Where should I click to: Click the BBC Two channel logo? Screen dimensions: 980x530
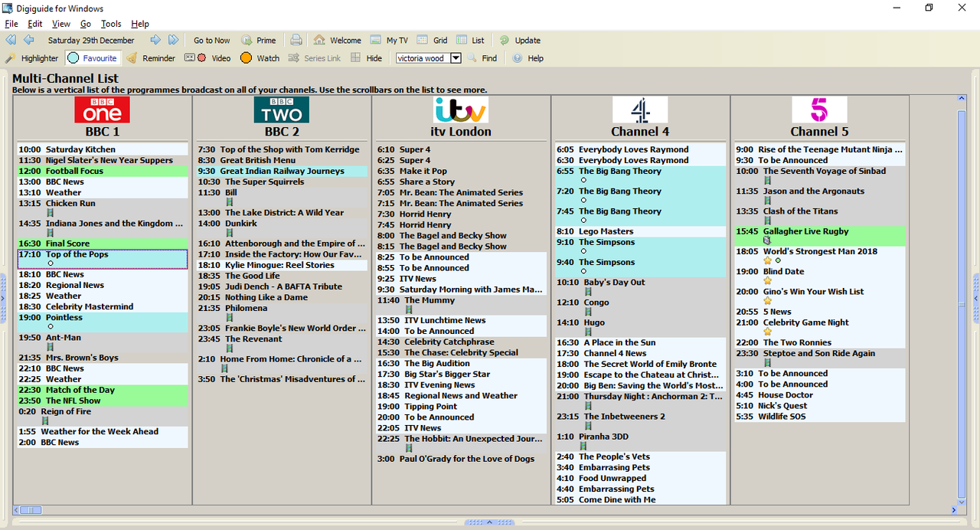point(282,110)
